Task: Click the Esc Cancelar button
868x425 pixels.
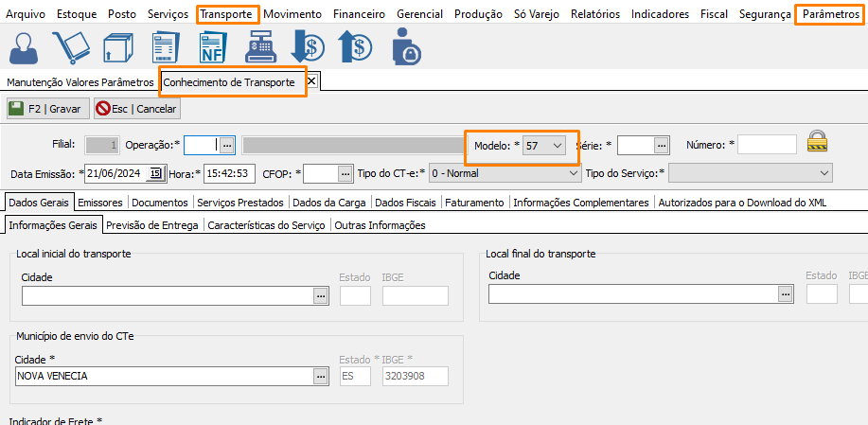Action: pos(136,109)
